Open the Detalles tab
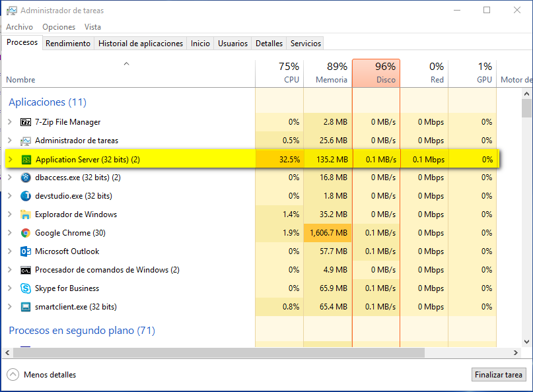 (x=269, y=44)
